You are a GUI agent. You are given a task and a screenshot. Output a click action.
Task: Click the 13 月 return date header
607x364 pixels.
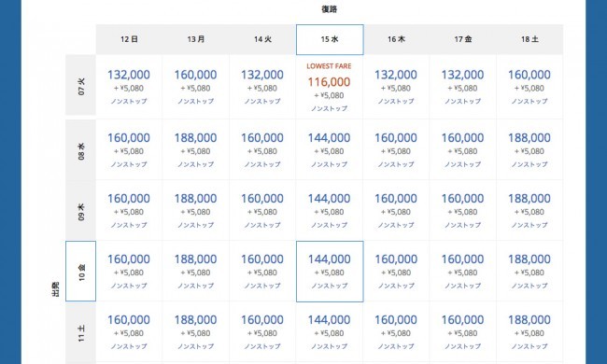(x=196, y=39)
